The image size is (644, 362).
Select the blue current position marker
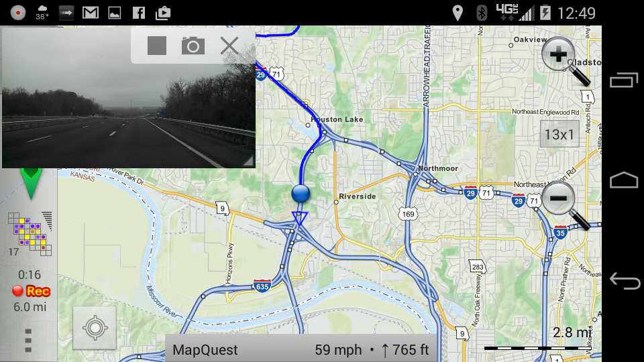pos(301,194)
